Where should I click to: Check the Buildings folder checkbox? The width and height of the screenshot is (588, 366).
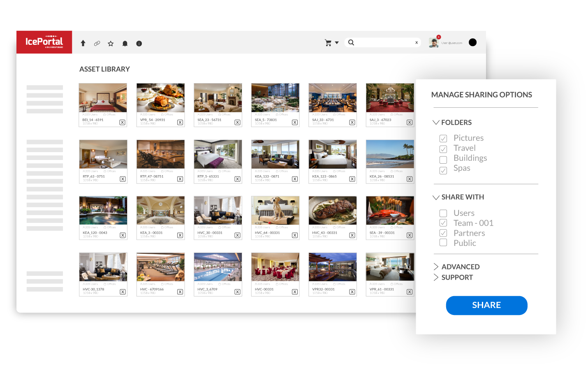click(x=443, y=160)
